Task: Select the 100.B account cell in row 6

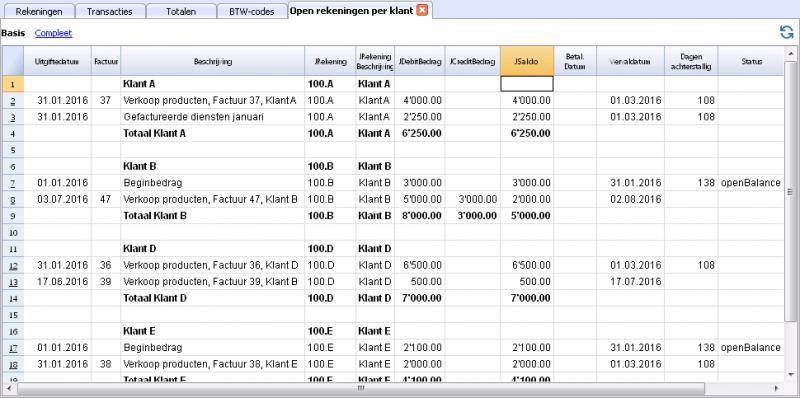Action: (x=330, y=166)
